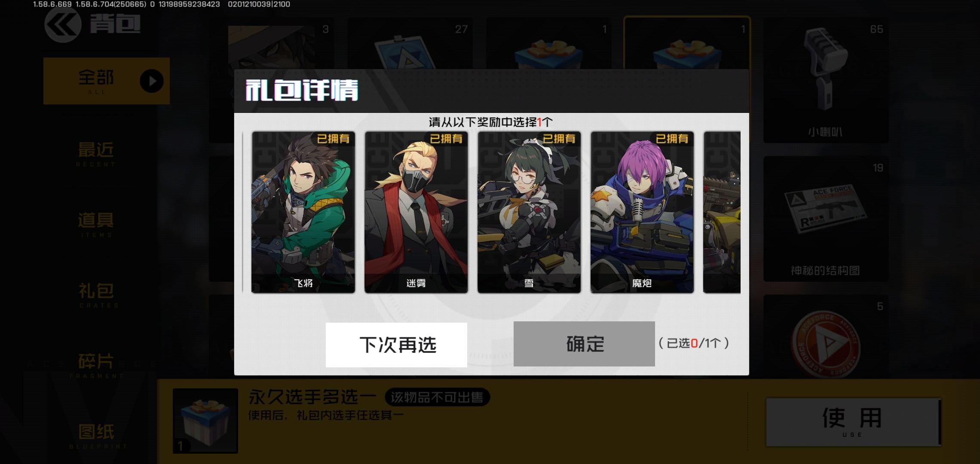Switch to the 最近 RECENT tab
Screen dimensions: 980x464
coord(96,154)
